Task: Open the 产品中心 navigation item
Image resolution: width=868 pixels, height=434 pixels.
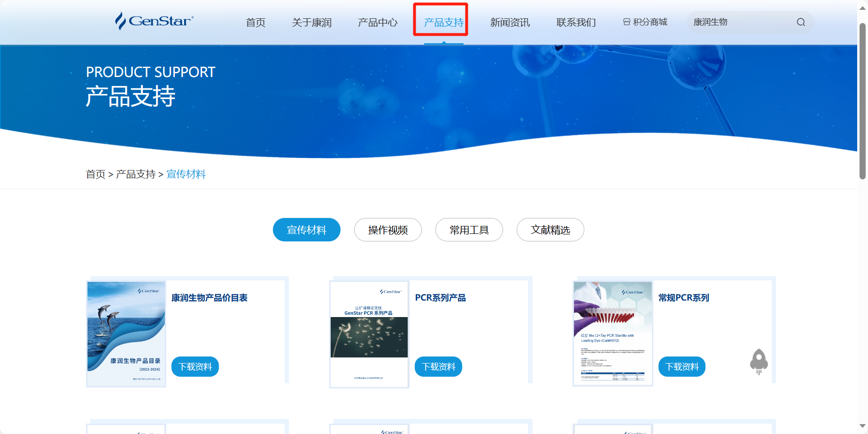Action: click(377, 23)
